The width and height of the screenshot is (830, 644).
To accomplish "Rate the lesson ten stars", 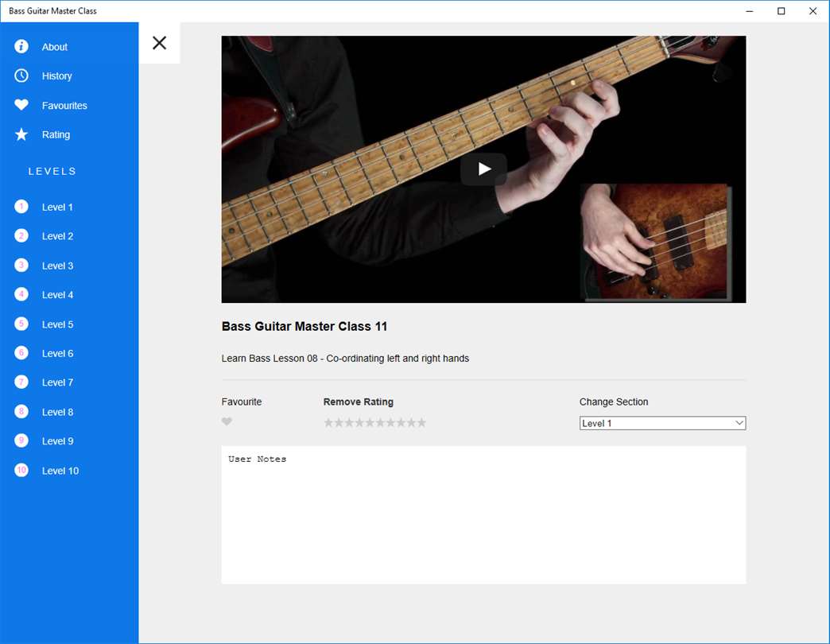I will click(421, 422).
